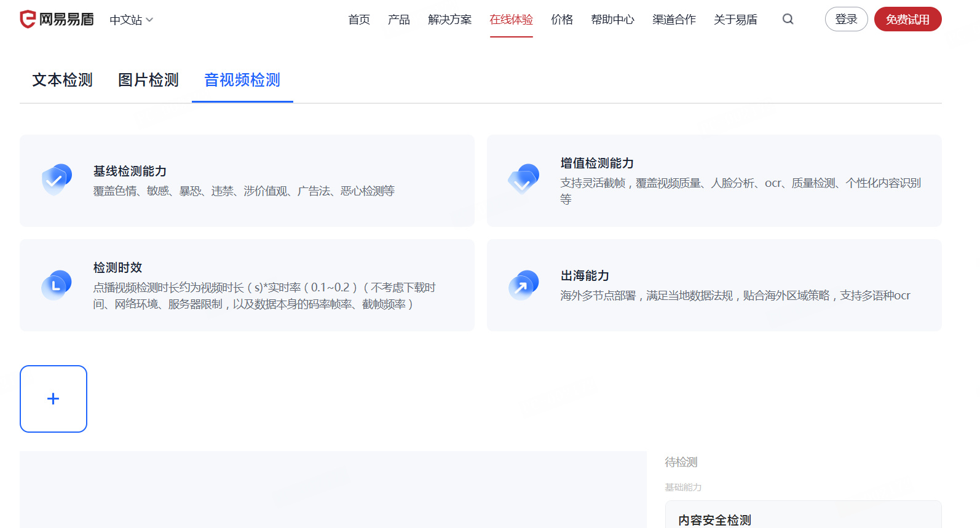Viewport: 980px width, 528px height.
Task: Click the 基线检测能力 heading
Action: click(x=130, y=171)
